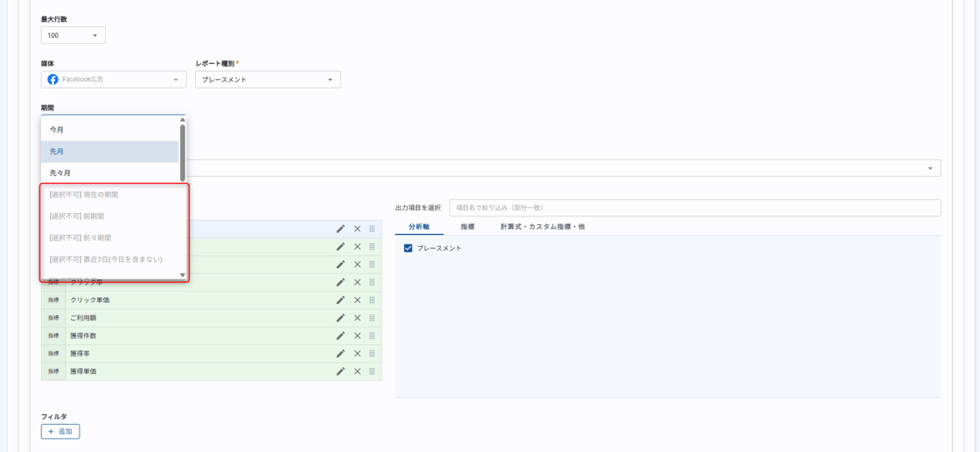Remove the ご利用額 metric with X icon
This screenshot has height=452, width=980.
(x=357, y=318)
